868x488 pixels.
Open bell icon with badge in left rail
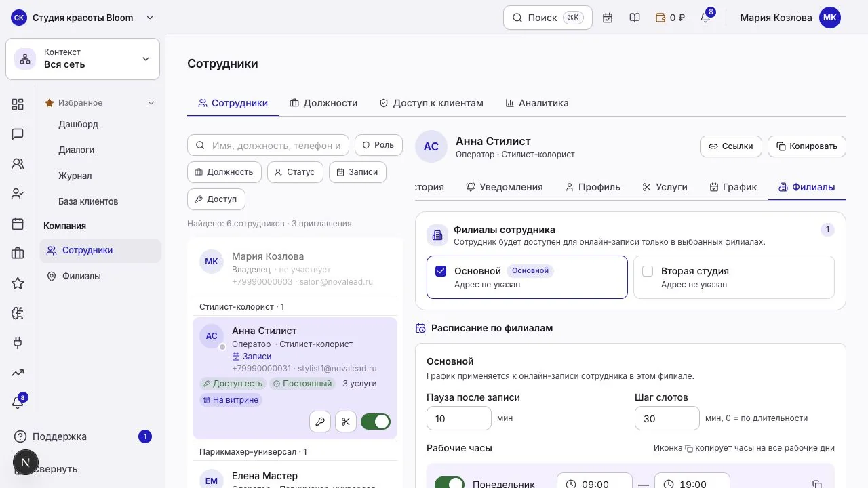tap(18, 402)
